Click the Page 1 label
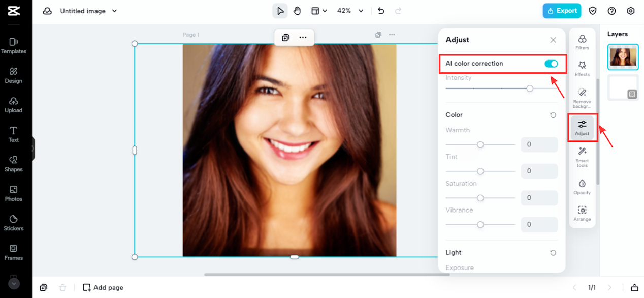The width and height of the screenshot is (644, 298). point(191,35)
